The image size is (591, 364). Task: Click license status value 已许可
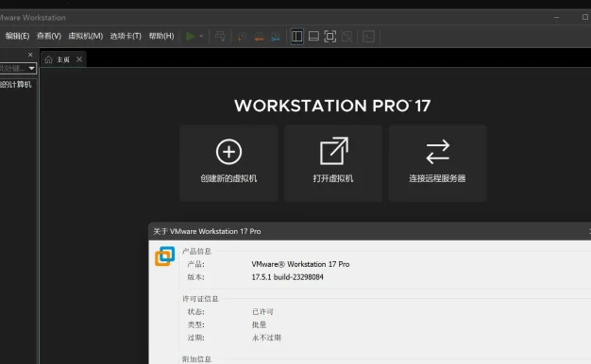pyautogui.click(x=262, y=312)
